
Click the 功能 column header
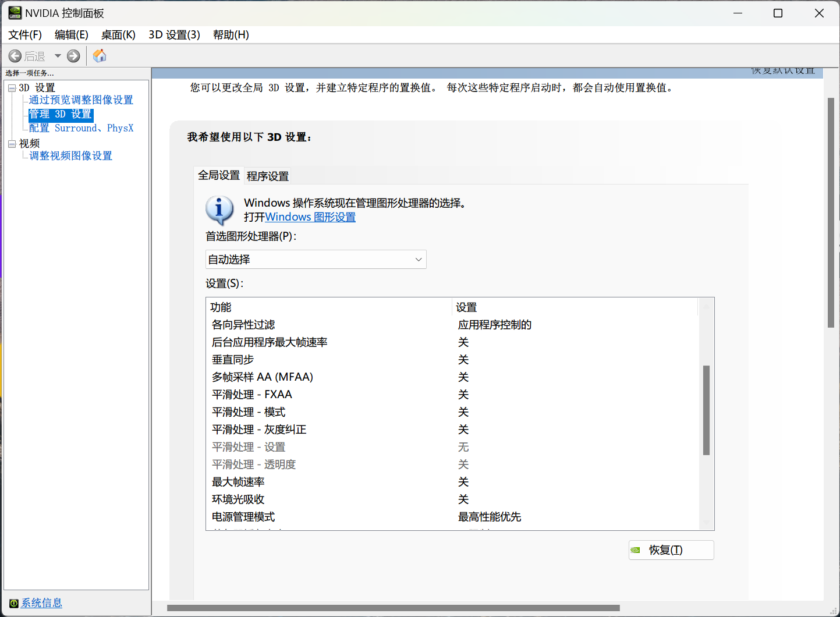tap(329, 307)
